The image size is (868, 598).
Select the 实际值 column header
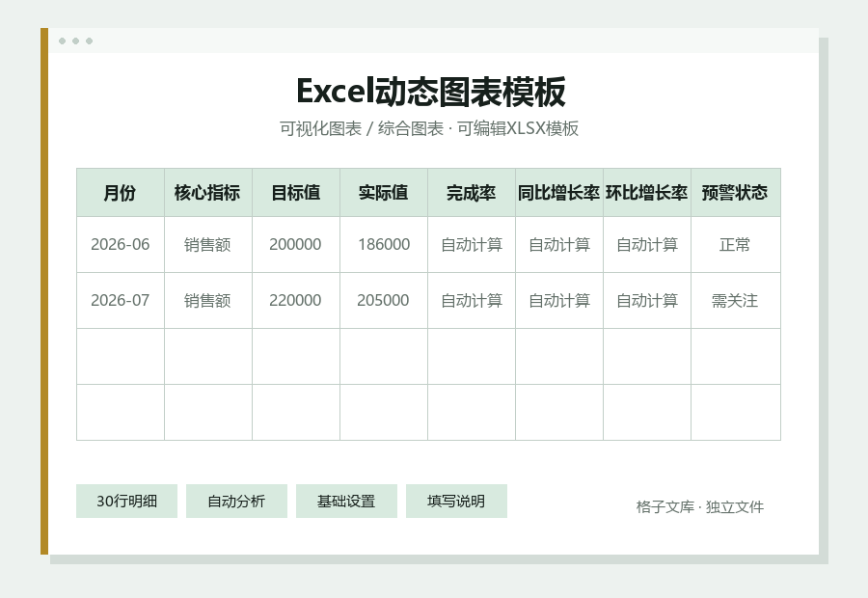384,193
